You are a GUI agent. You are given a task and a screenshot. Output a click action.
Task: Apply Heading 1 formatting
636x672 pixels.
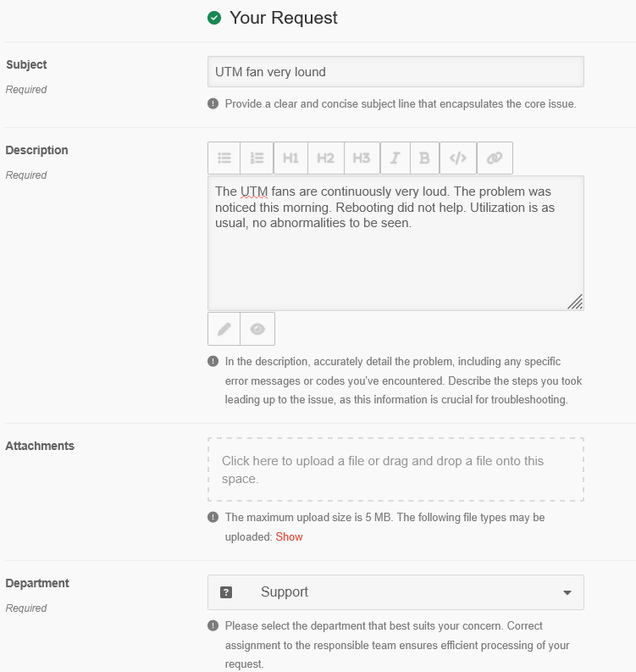click(290, 158)
